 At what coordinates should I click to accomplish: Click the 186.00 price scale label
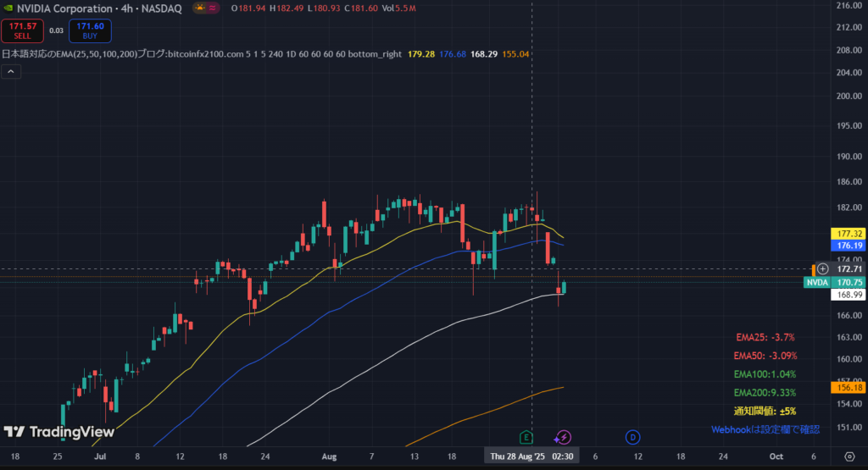point(849,181)
